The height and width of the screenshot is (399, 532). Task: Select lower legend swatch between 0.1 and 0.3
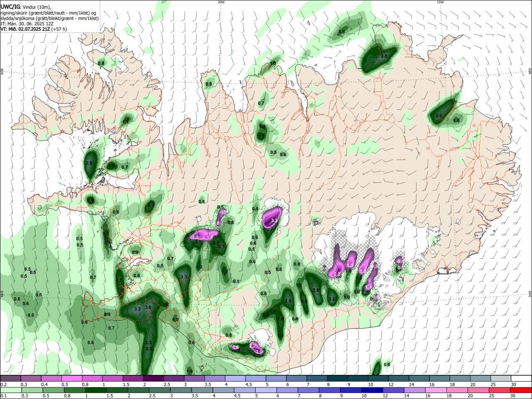pos(11,390)
